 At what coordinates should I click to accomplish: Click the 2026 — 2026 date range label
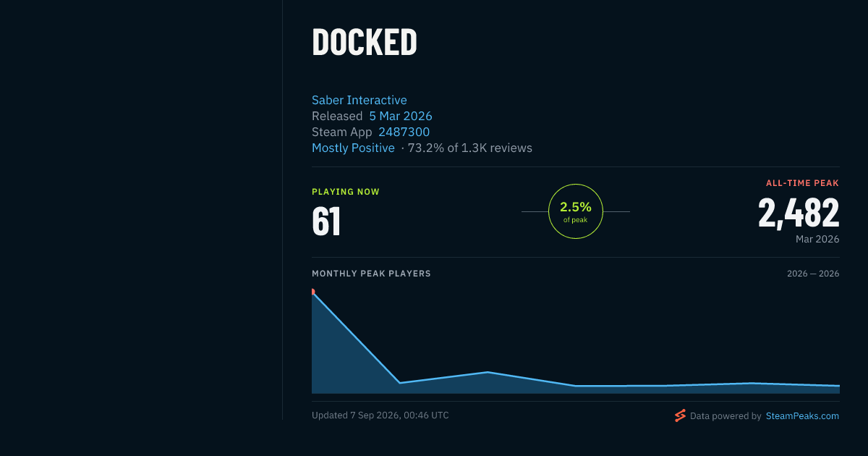(x=813, y=274)
